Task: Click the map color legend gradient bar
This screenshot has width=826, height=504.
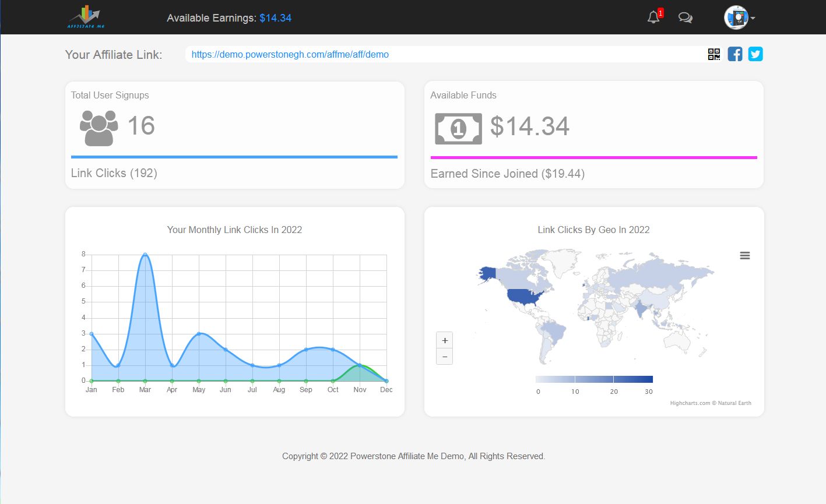Action: click(593, 379)
